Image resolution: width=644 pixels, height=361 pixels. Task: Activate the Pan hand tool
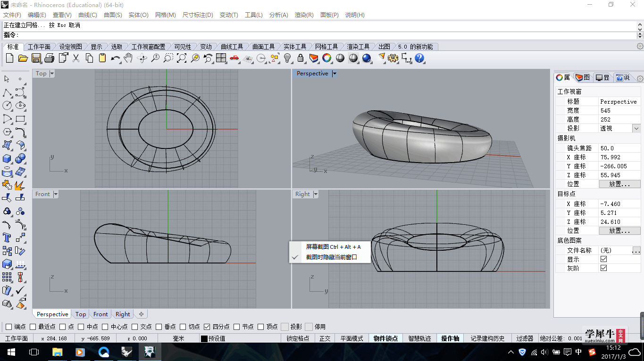[x=128, y=58]
